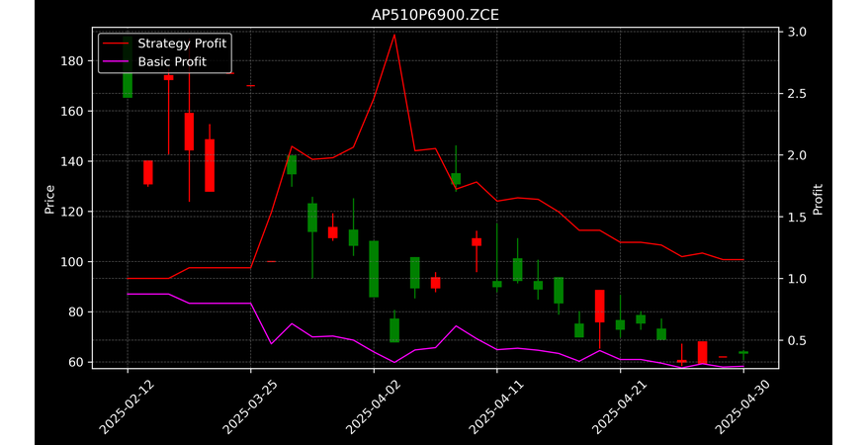Viewport: 868px width, 445px height.
Task: Click the chart title AP510P6900.ZCE
Action: click(435, 15)
